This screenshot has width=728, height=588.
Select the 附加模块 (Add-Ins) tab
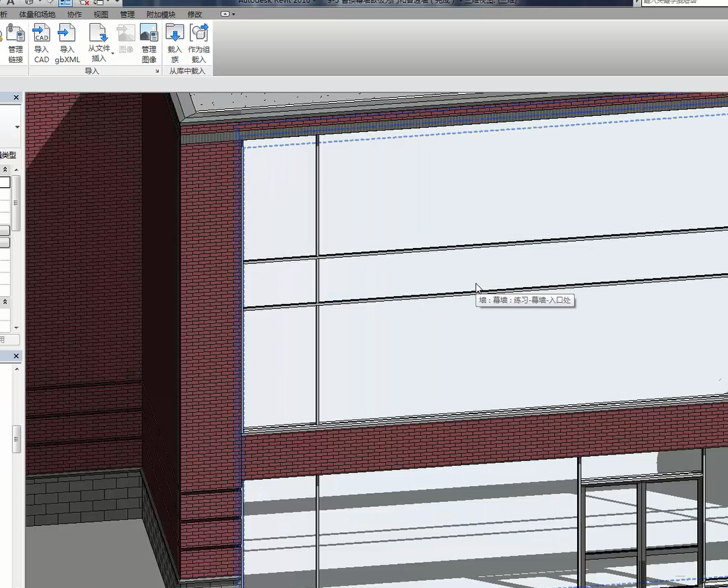pyautogui.click(x=161, y=14)
